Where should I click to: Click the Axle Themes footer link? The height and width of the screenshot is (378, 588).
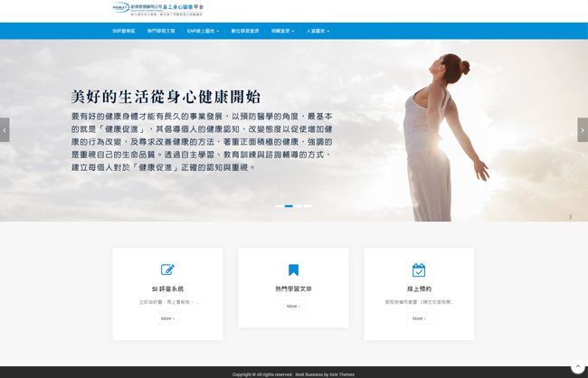click(x=340, y=373)
